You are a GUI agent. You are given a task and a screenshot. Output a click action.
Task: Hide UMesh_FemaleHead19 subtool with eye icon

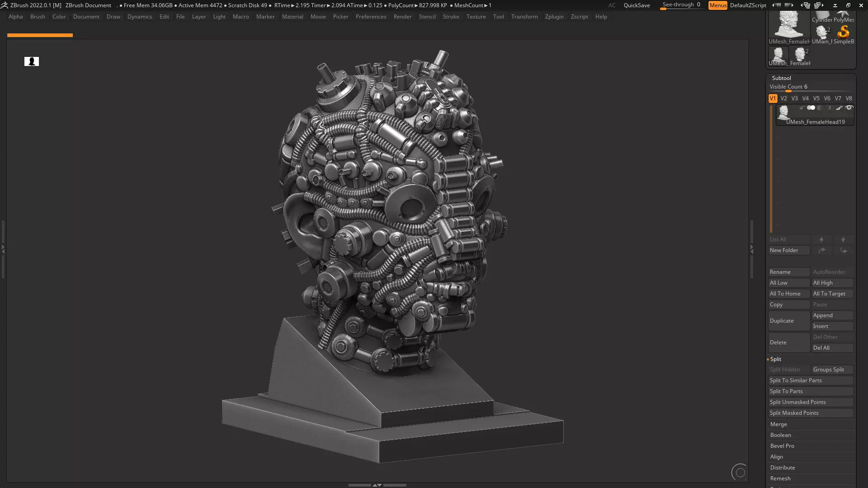pyautogui.click(x=849, y=108)
